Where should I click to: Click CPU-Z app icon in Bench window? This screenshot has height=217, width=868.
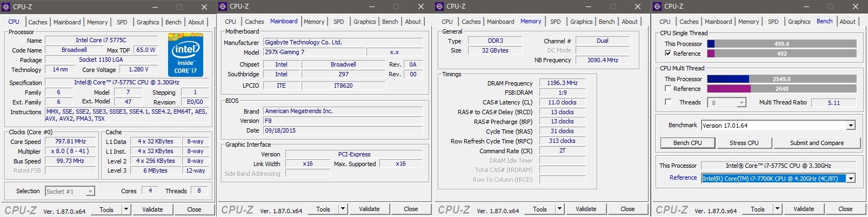click(x=657, y=6)
